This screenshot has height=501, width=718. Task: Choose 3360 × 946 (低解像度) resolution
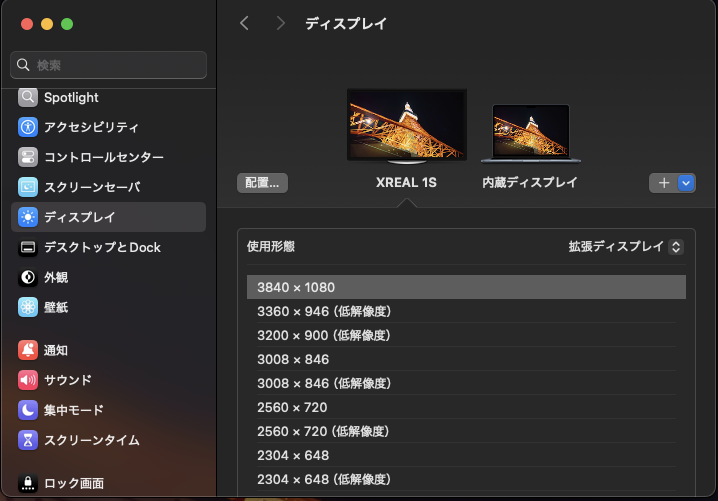466,311
